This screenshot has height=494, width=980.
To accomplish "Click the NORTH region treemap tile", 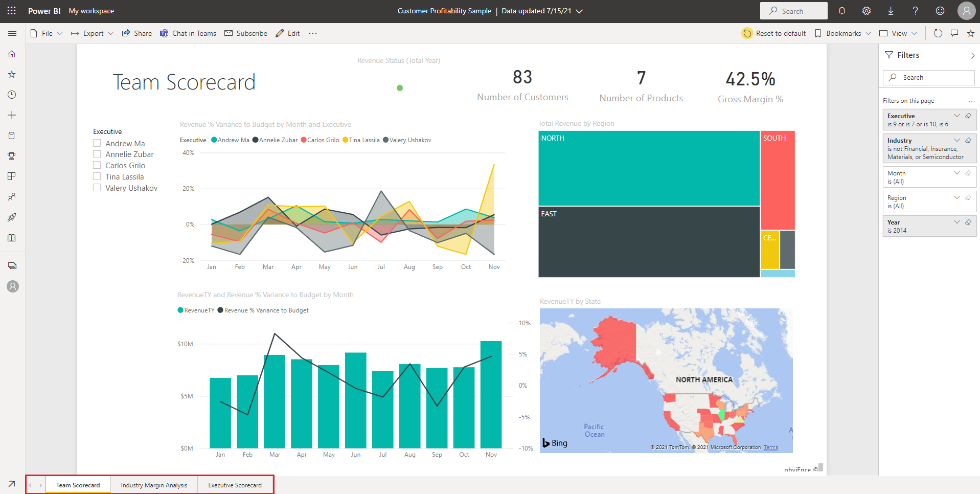I will pyautogui.click(x=649, y=168).
